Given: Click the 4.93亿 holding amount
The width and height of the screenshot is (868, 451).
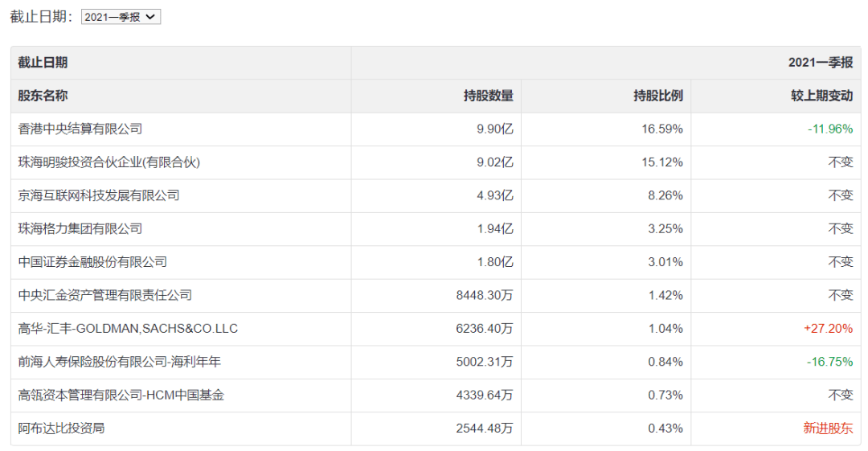Looking at the screenshot, I should pyautogui.click(x=495, y=195).
